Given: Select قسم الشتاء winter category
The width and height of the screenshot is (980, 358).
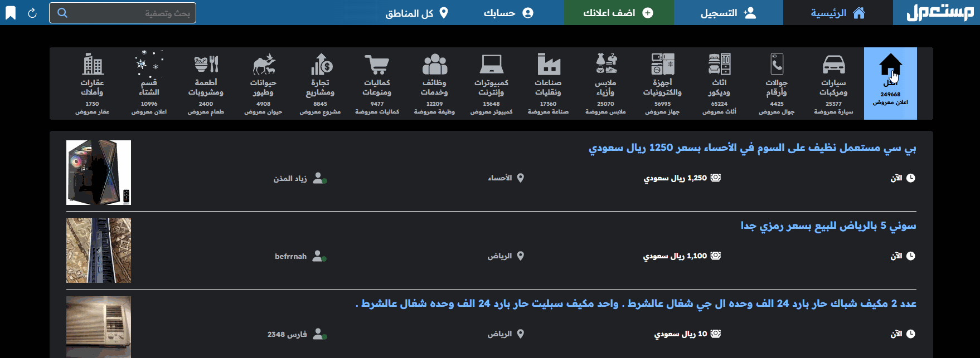Looking at the screenshot, I should 149,84.
